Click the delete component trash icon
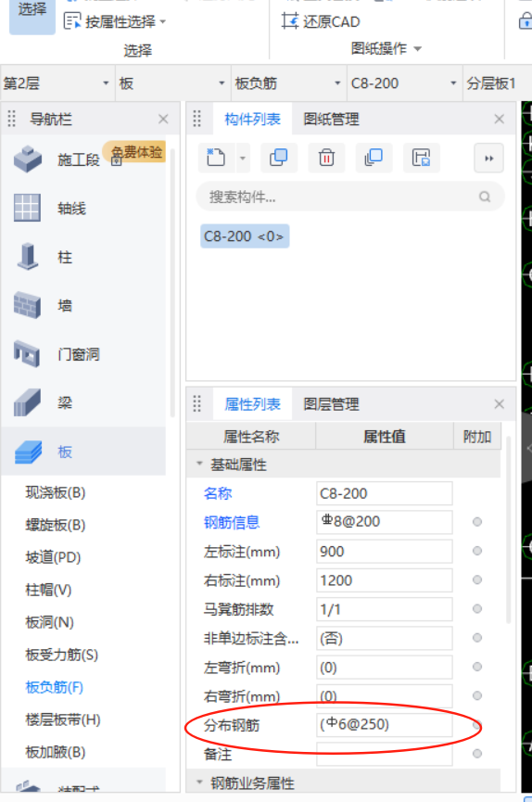The height and width of the screenshot is (802, 532). tap(326, 158)
